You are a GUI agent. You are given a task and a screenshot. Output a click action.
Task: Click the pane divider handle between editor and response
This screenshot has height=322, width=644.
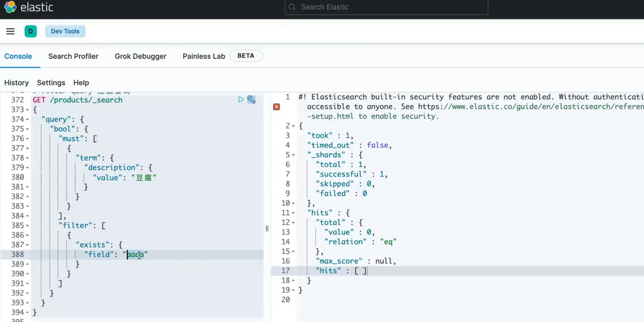[267, 229]
